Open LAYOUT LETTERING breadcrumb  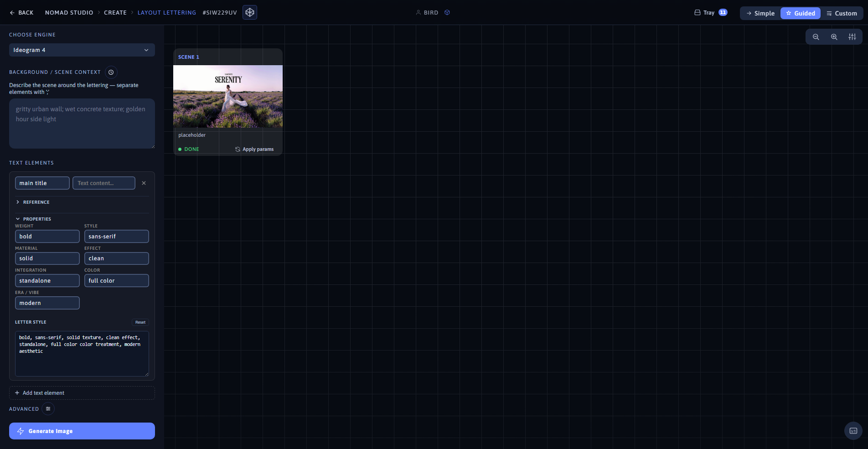(x=167, y=13)
